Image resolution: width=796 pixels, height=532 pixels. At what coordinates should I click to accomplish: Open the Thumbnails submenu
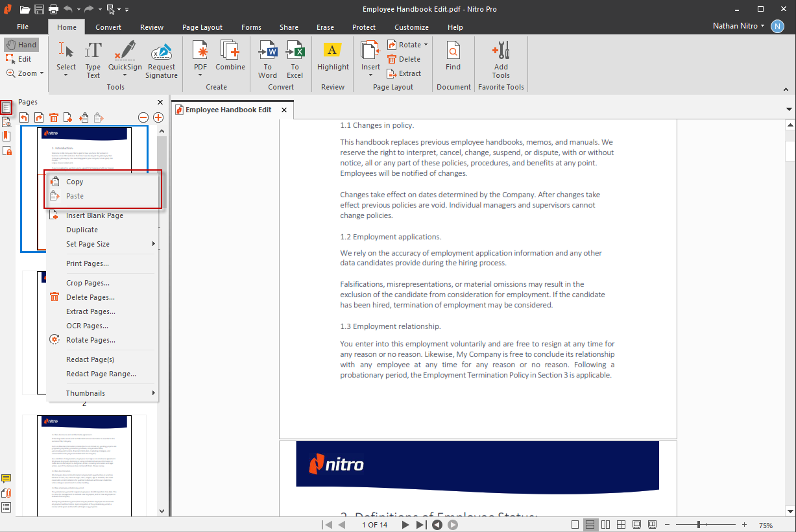(86, 393)
